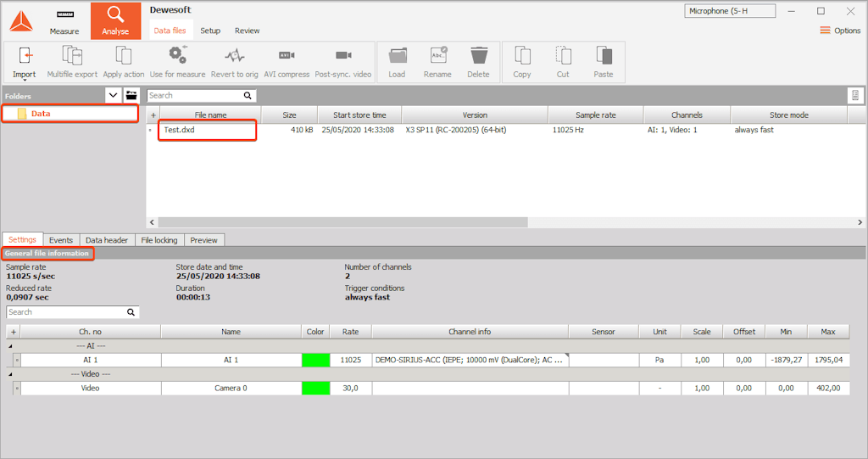Click Channel info column header

[470, 332]
